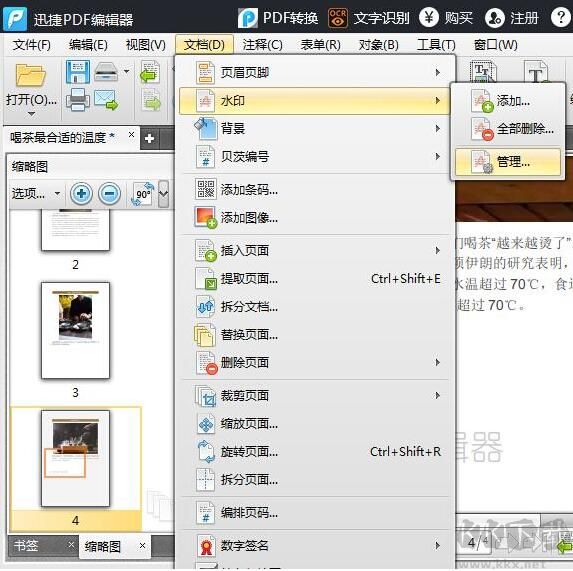Open the 视图(V) menu
Image resolution: width=573 pixels, height=571 pixels.
(x=145, y=45)
